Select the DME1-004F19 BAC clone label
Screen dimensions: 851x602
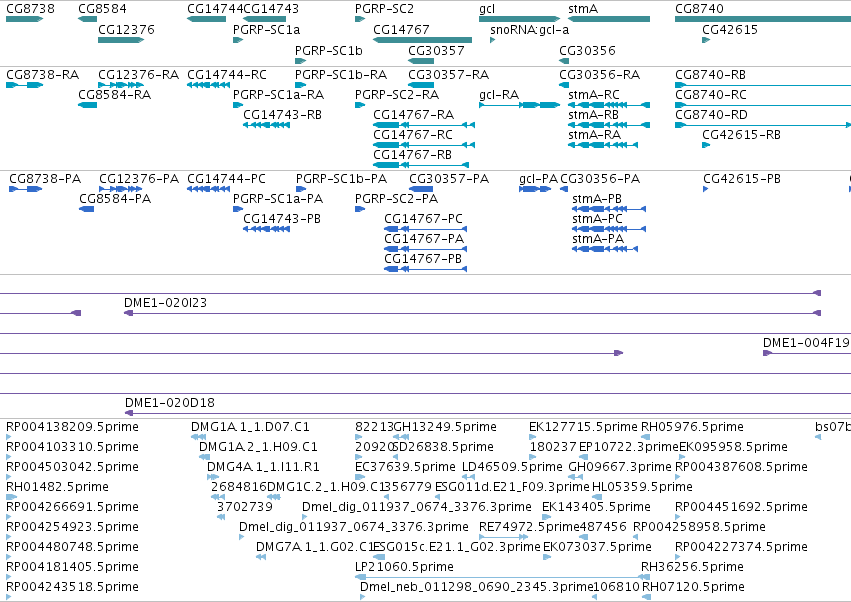(806, 343)
